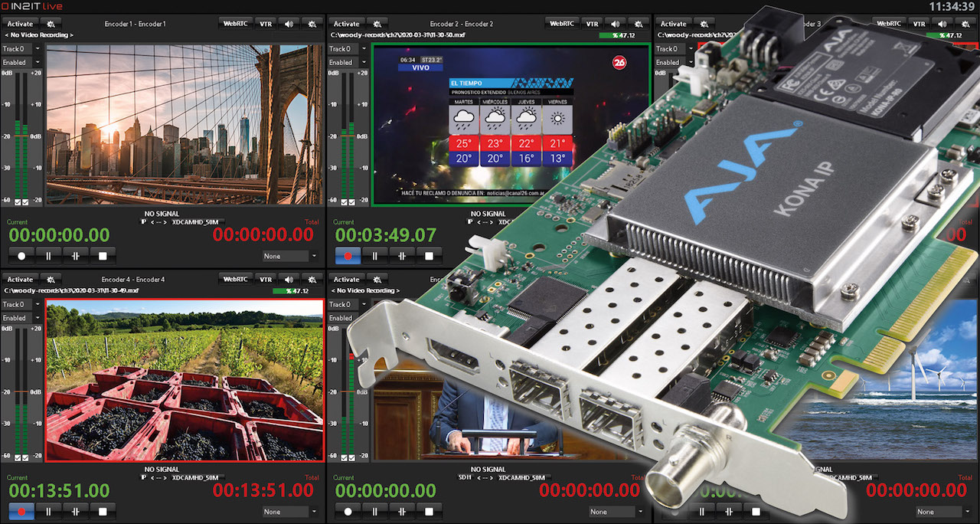Open bottom-middle encoder gear beside Activate
The image size is (980, 524).
377,280
